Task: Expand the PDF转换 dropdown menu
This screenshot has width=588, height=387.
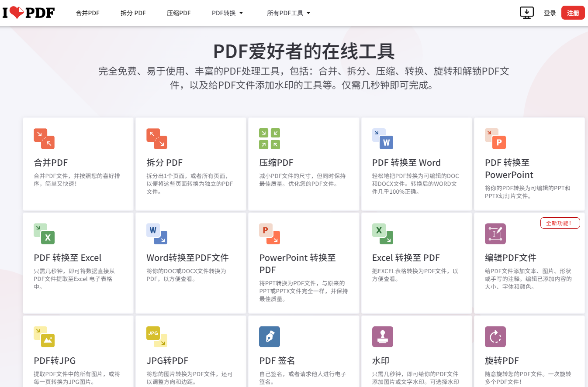Action: coord(228,13)
